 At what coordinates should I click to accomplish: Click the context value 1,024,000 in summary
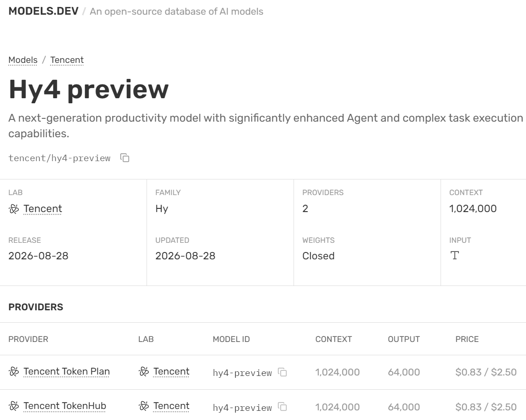tap(473, 208)
